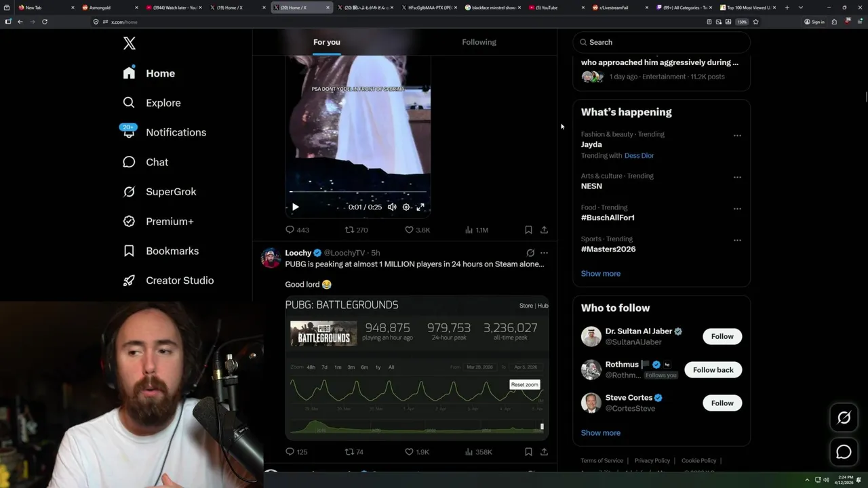Open Explore from the sidebar

[152, 103]
